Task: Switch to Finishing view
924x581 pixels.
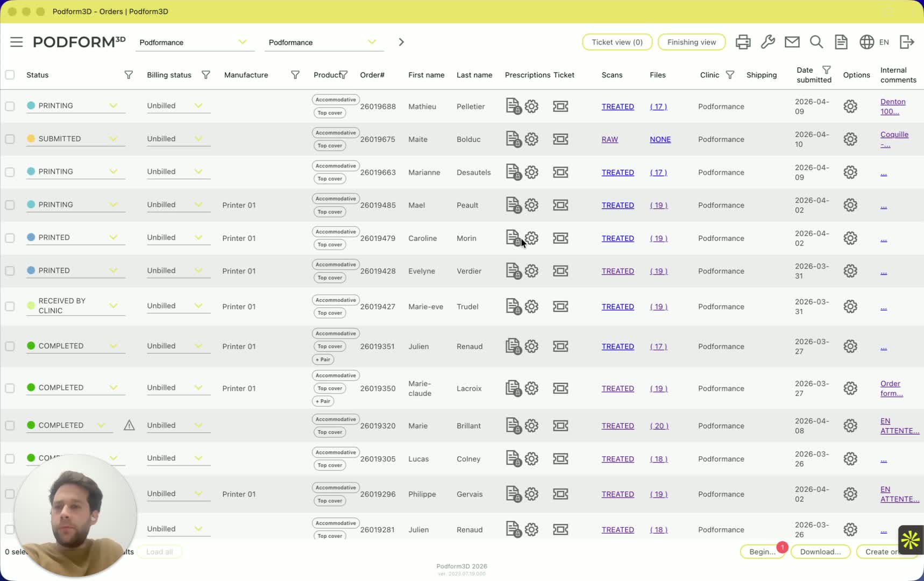Action: [x=691, y=42]
